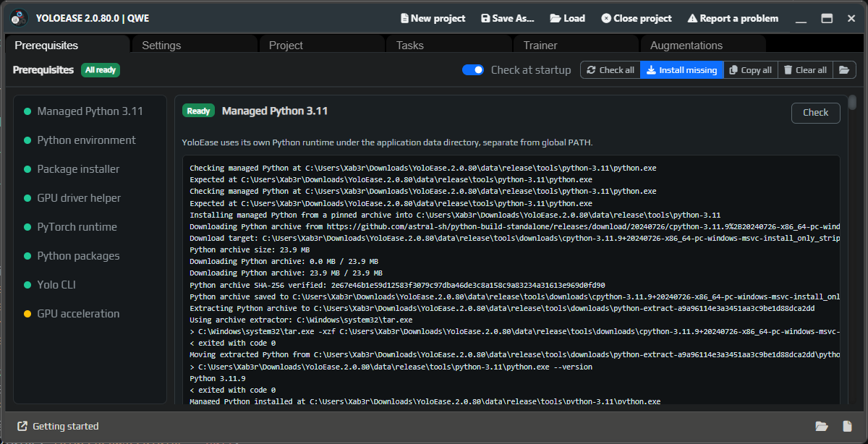Image resolution: width=868 pixels, height=444 pixels.
Task: Click 'Download target:' log line
Action: pos(514,238)
